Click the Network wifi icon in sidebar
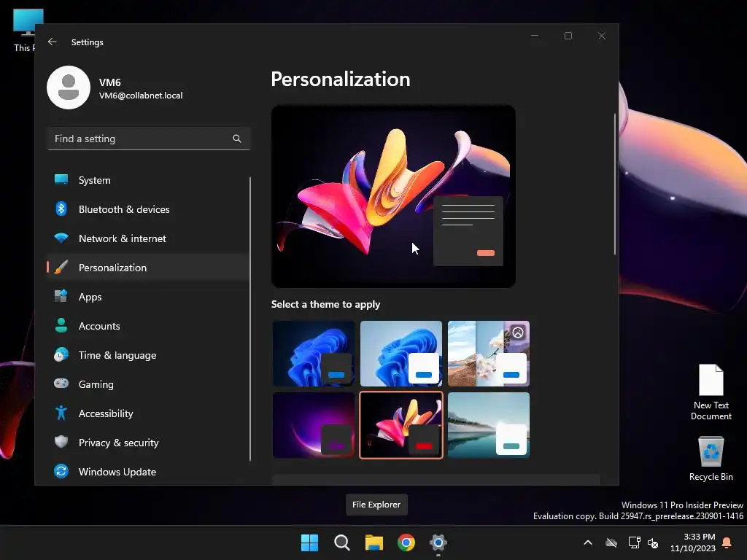 [x=61, y=238]
